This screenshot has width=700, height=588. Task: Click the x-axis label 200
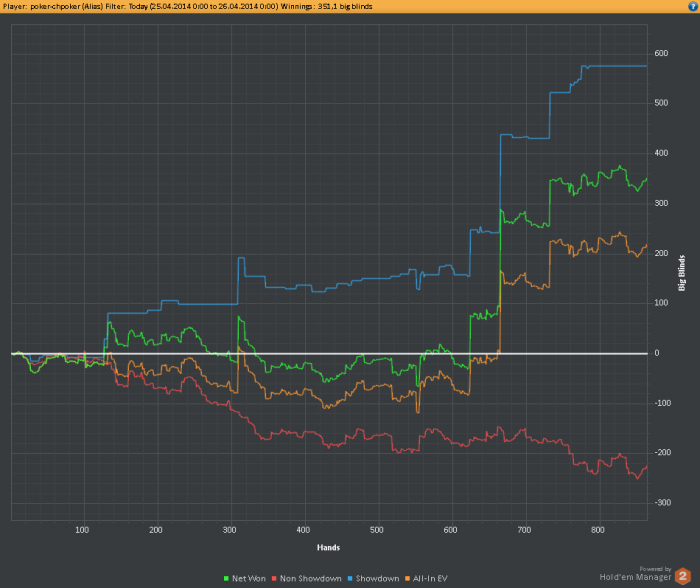pyautogui.click(x=156, y=530)
